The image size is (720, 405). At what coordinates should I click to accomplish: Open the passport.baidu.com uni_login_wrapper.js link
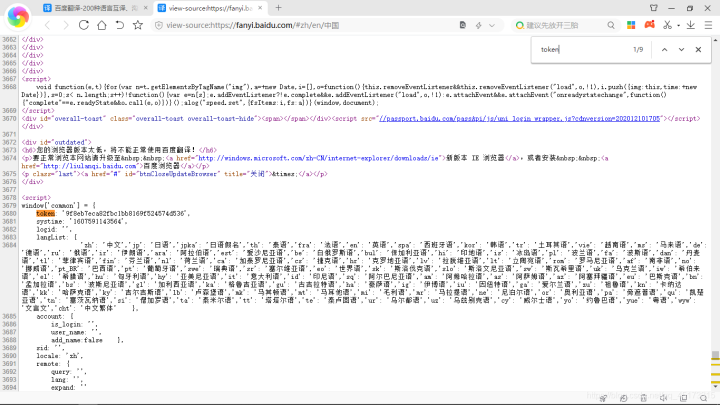pyautogui.click(x=519, y=118)
